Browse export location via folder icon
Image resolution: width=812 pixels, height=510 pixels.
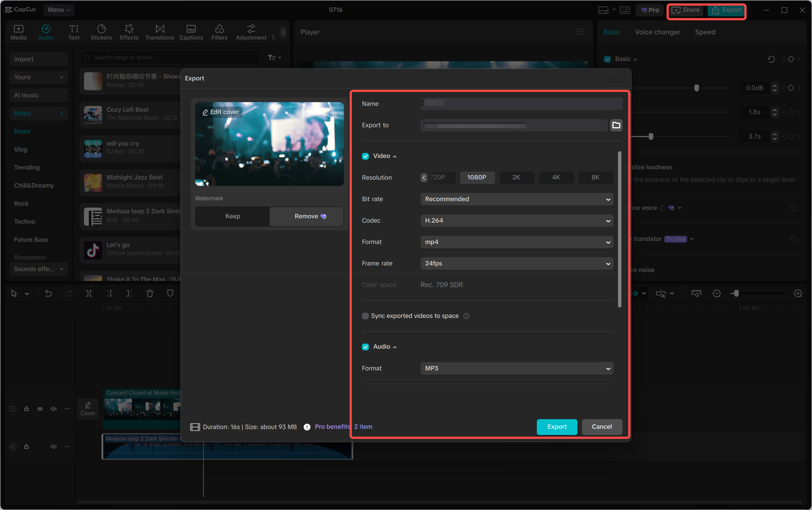pyautogui.click(x=616, y=125)
